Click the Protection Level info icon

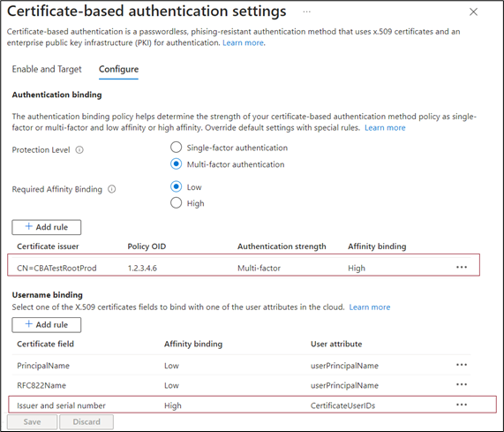(x=79, y=150)
